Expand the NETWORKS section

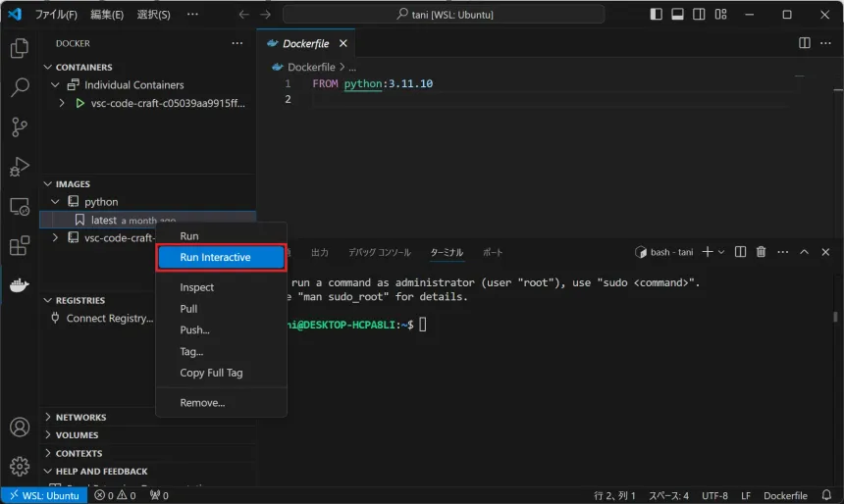(x=80, y=417)
